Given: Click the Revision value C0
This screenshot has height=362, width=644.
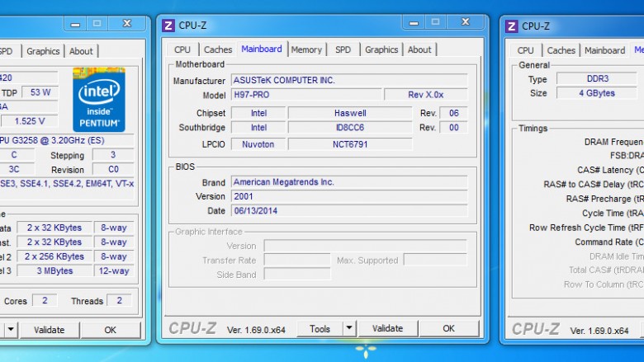Looking at the screenshot, I should [112, 169].
